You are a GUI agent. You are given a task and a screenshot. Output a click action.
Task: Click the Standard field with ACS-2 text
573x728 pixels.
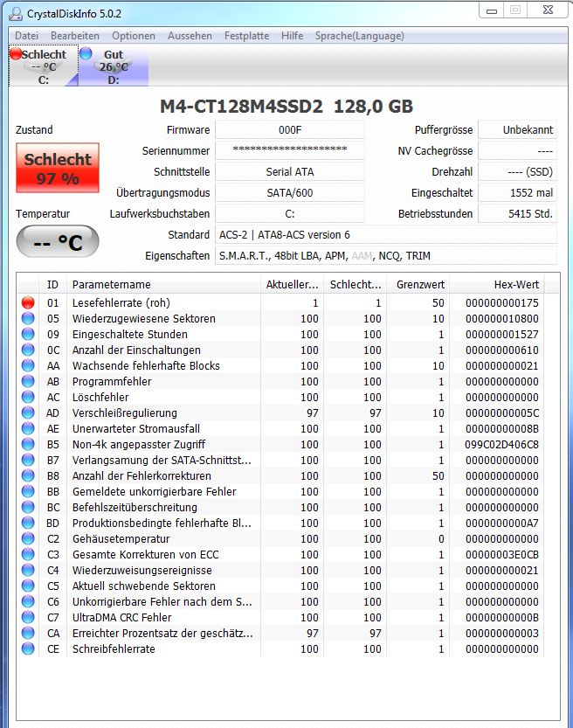click(386, 235)
